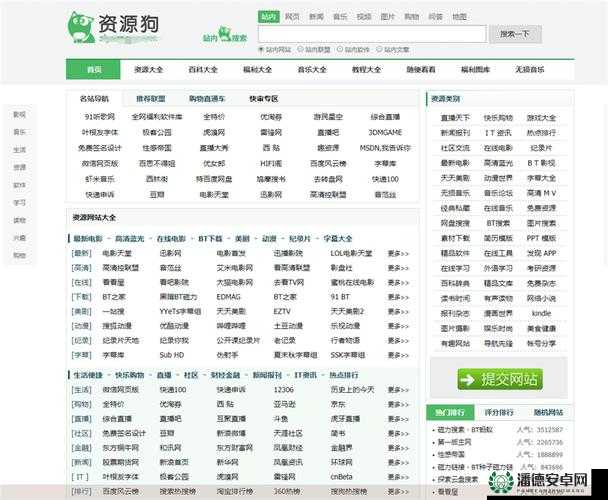Jump to 音乐 in left sidebar
Screen dimensions: 608x500
click(x=19, y=132)
